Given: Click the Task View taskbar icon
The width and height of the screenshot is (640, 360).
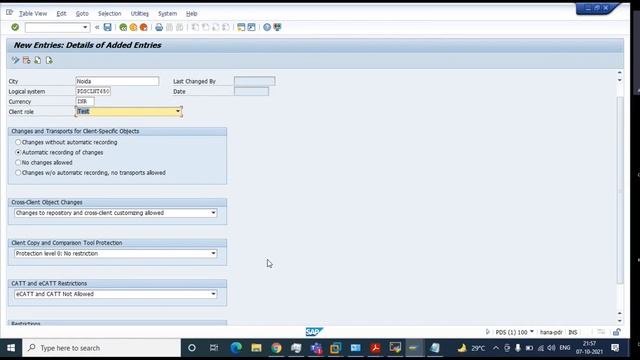Looking at the screenshot, I should point(213,348).
